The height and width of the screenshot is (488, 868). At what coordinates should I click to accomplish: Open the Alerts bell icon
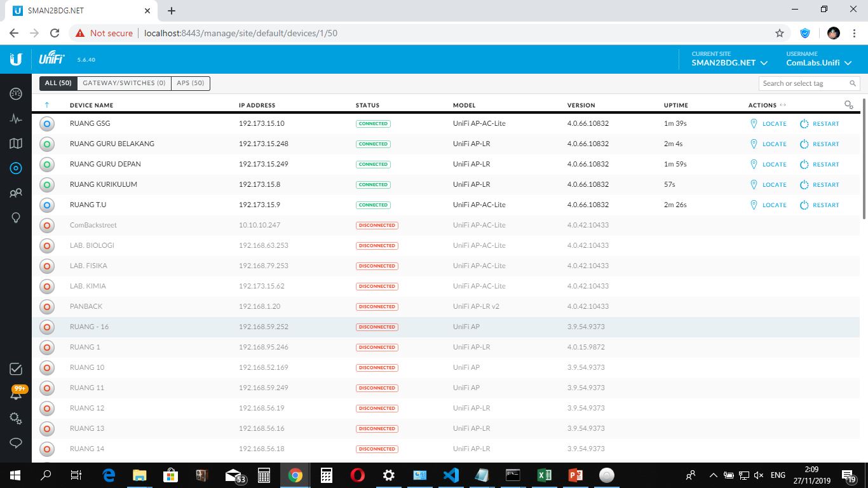[16, 394]
